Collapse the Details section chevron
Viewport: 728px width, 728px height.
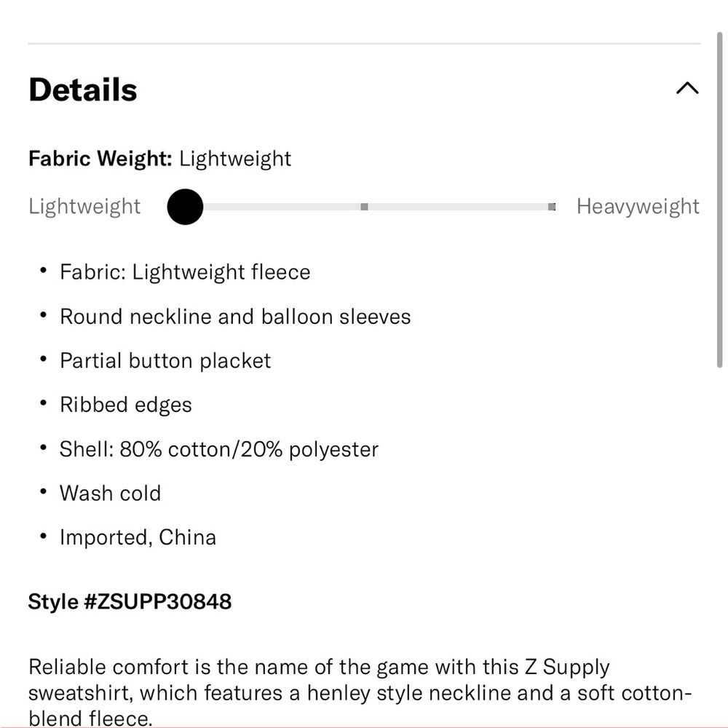pos(687,88)
